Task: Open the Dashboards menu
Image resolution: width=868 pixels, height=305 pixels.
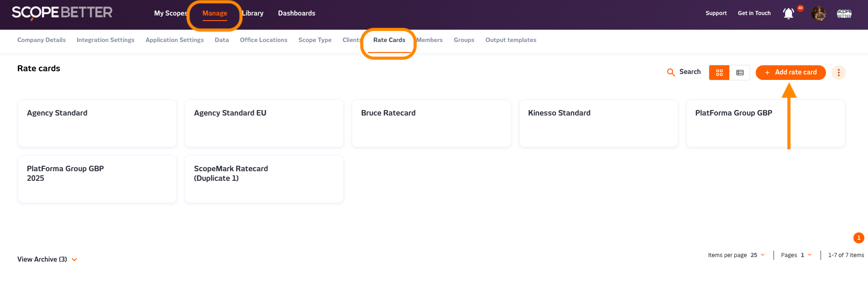Action: click(x=297, y=13)
